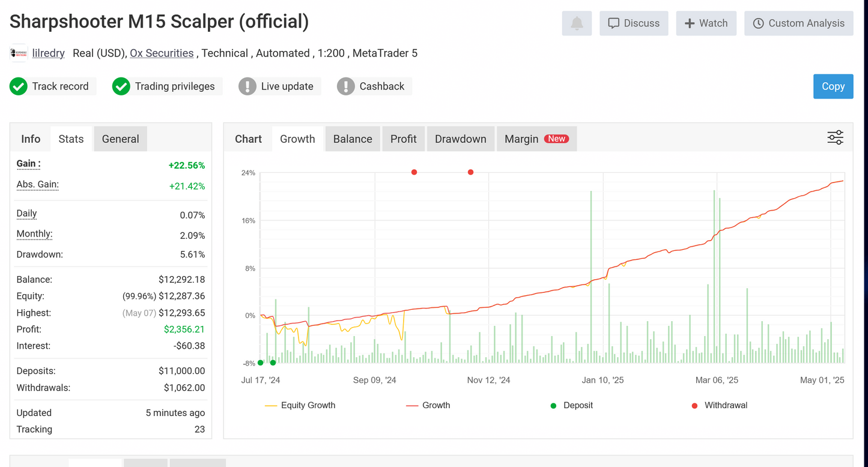Open the chart display options sliders icon
This screenshot has height=467, width=868.
(x=835, y=137)
